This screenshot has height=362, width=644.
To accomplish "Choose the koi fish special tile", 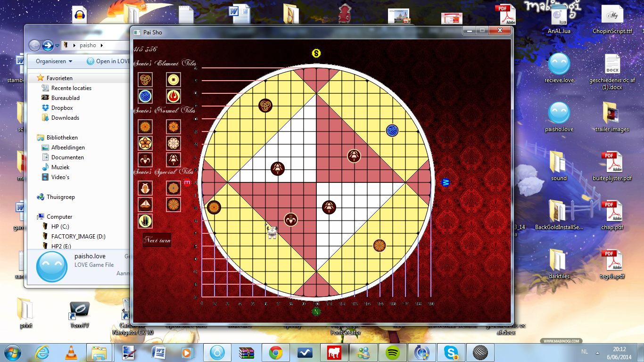I will [x=145, y=188].
